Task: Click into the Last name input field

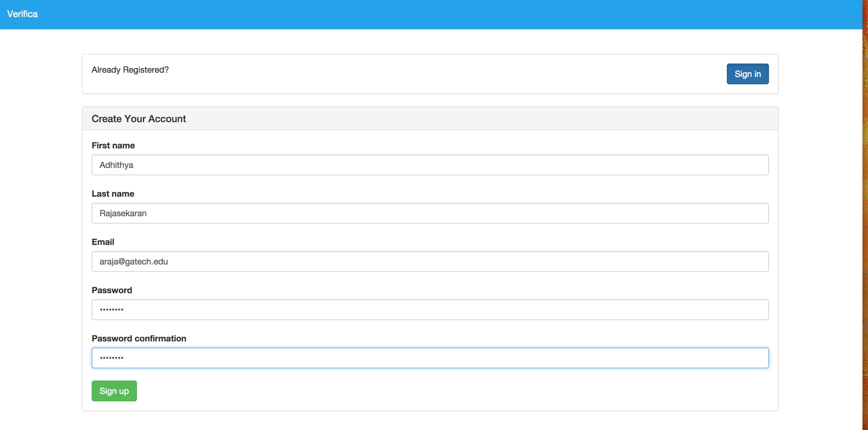Action: [430, 213]
